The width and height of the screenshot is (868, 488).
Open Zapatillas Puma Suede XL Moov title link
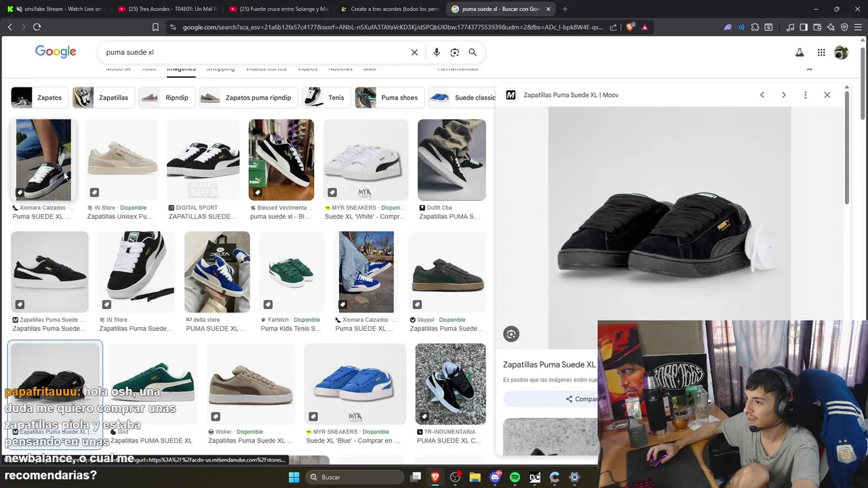tap(549, 365)
